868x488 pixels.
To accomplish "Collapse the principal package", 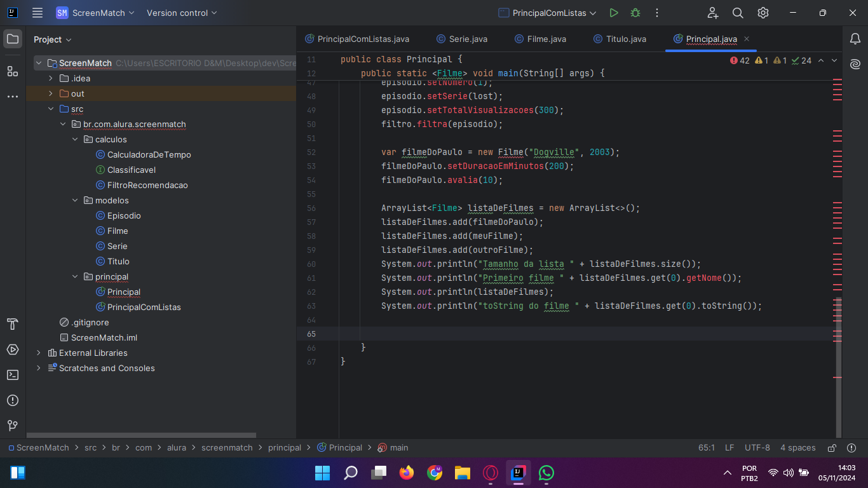I will pyautogui.click(x=75, y=277).
